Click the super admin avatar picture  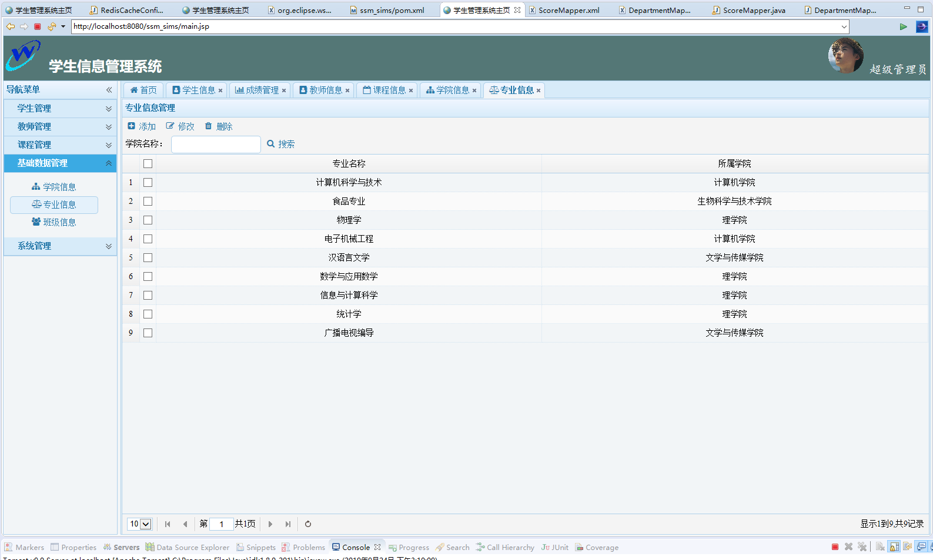coord(845,56)
